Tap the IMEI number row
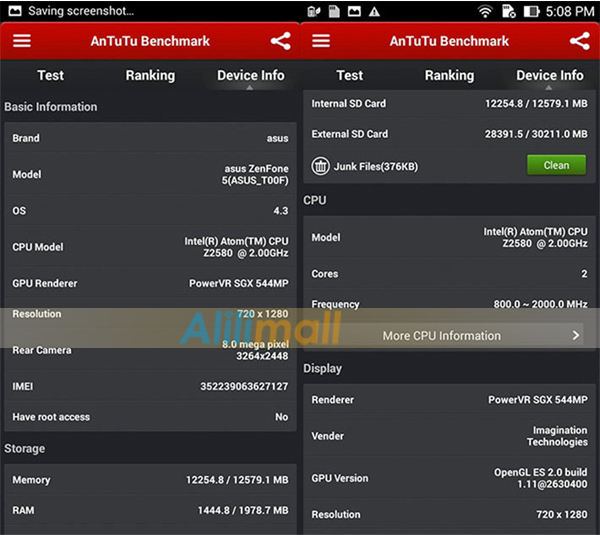This screenshot has height=535, width=600. tap(150, 387)
